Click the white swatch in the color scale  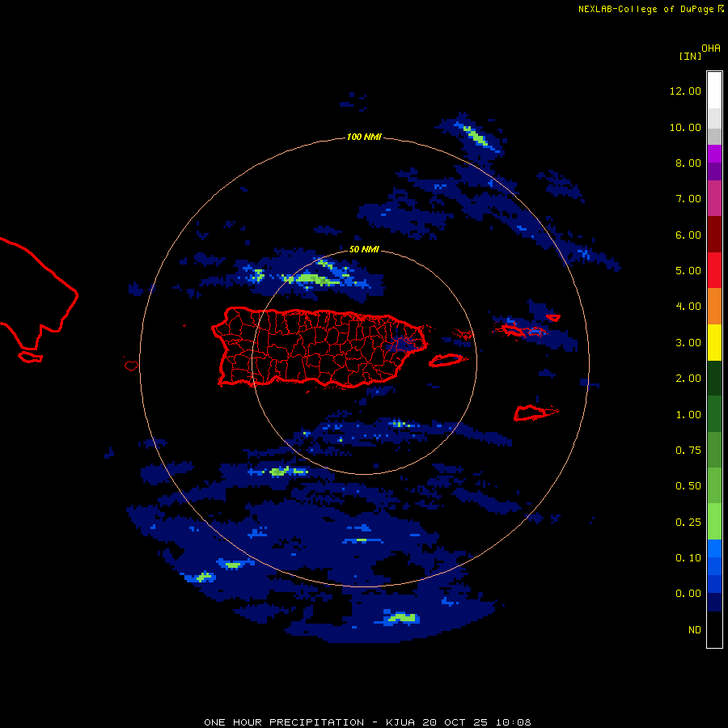click(x=714, y=91)
